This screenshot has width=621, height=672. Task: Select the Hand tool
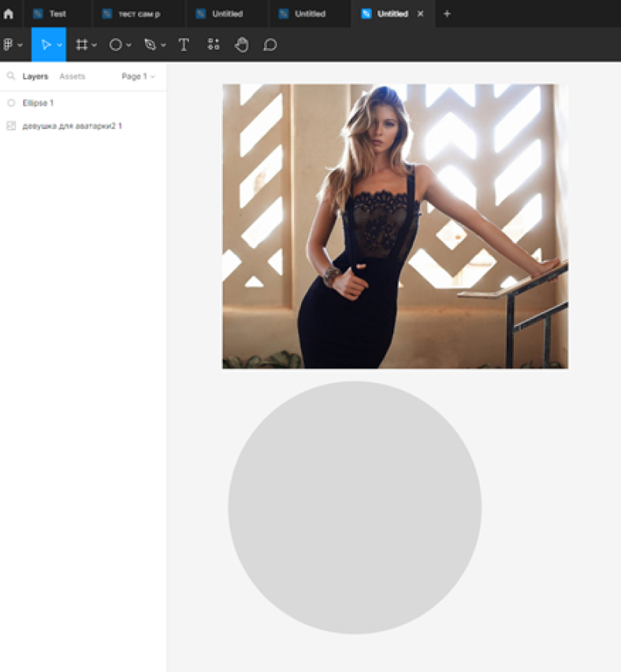[242, 45]
